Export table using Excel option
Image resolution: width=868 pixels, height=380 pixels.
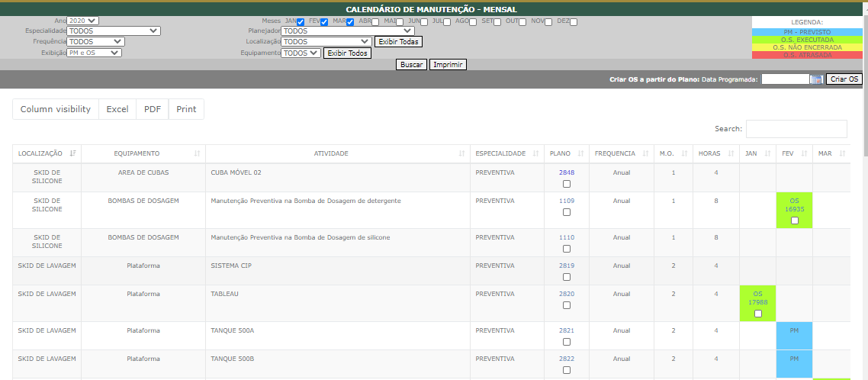[x=117, y=109]
